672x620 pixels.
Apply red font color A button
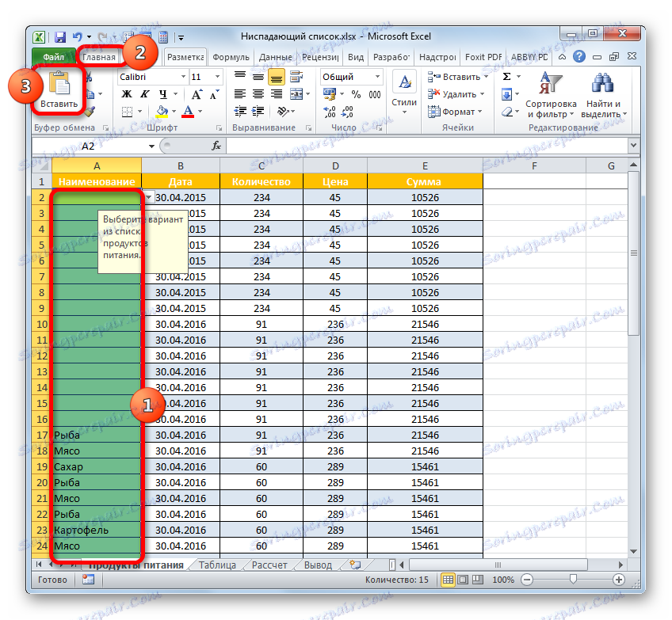point(188,112)
